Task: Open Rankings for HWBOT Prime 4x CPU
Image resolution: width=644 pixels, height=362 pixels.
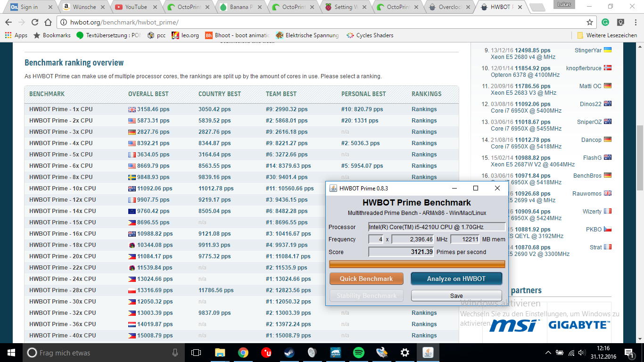Action: 424,143
